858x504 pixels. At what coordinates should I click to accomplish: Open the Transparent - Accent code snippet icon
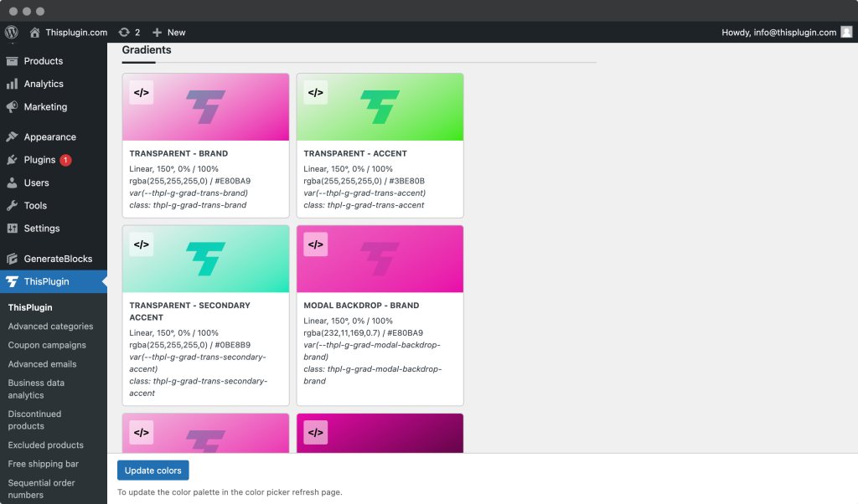tap(316, 92)
